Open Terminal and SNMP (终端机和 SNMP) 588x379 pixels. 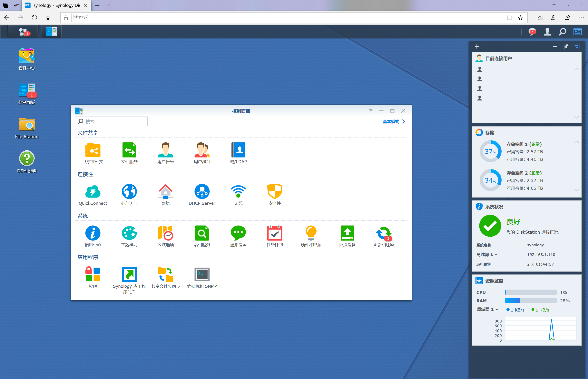pyautogui.click(x=202, y=274)
